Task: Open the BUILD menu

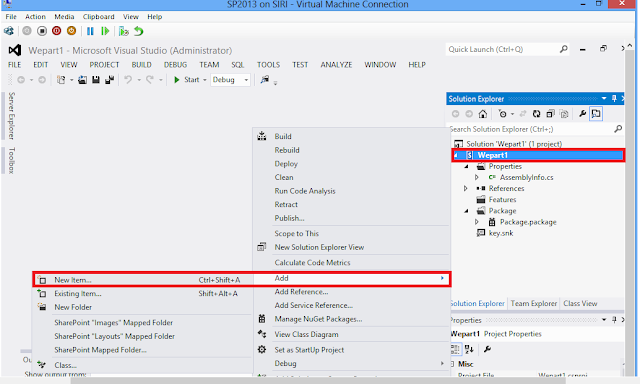Action: coord(141,65)
